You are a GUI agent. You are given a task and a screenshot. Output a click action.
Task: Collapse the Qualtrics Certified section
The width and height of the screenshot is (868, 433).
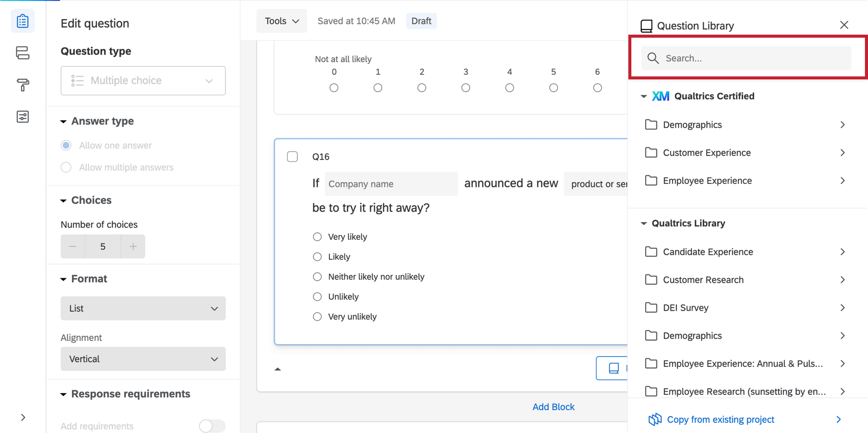pyautogui.click(x=644, y=96)
